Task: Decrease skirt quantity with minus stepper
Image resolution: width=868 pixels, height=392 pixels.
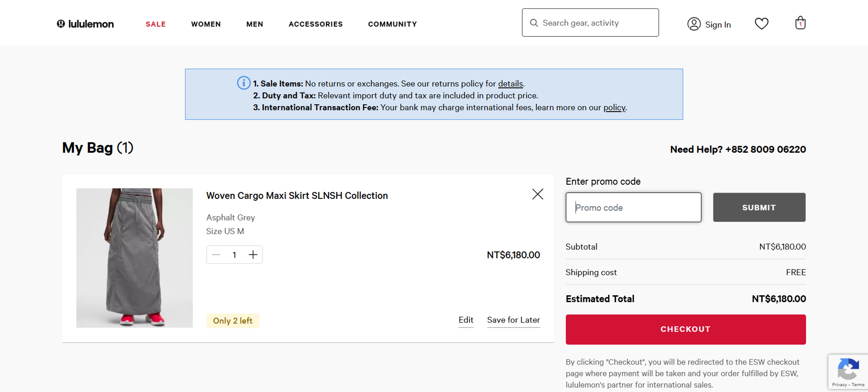Action: 216,254
